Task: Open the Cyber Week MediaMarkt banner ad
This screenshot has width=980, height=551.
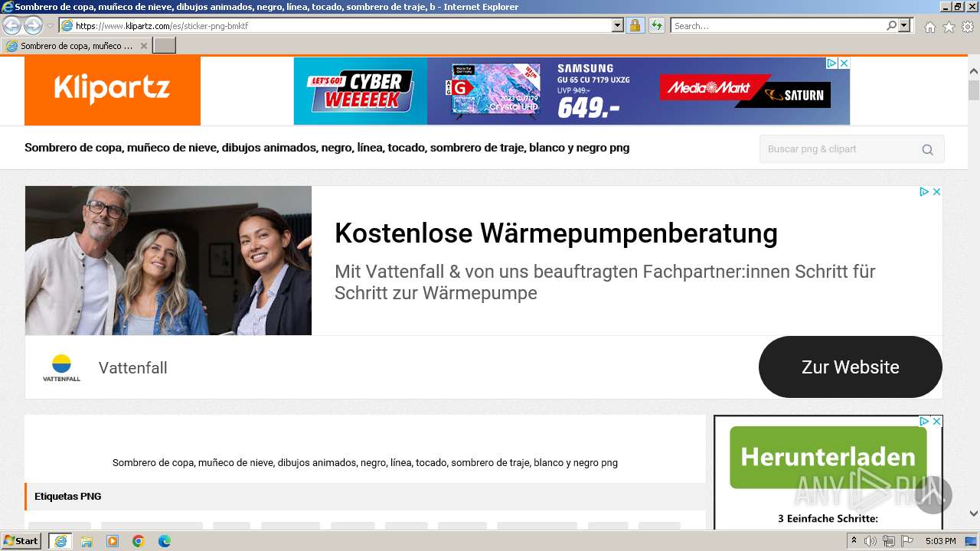Action: coord(571,91)
